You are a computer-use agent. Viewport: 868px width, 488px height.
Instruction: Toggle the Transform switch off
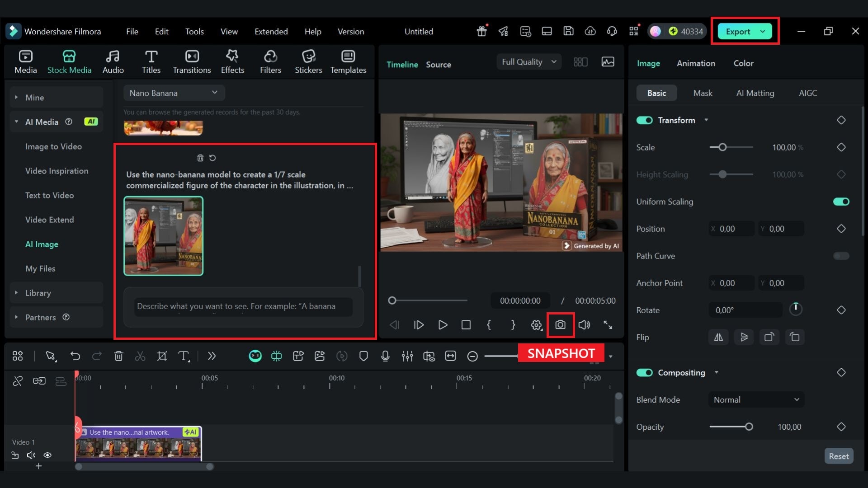[x=644, y=120]
